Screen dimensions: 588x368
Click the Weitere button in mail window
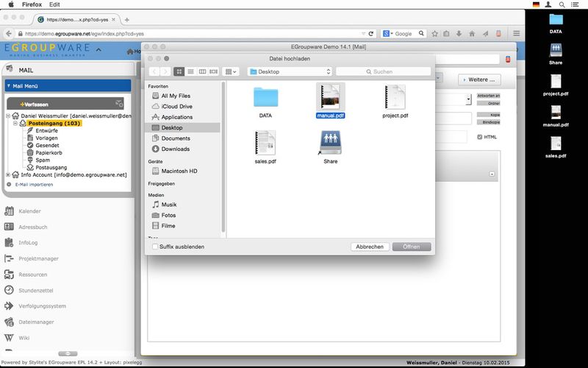click(479, 79)
